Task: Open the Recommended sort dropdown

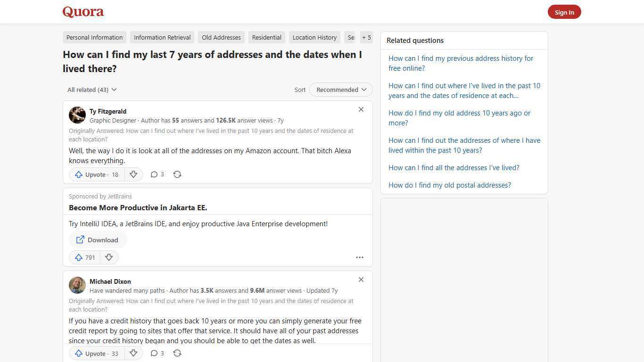Action: coord(340,90)
